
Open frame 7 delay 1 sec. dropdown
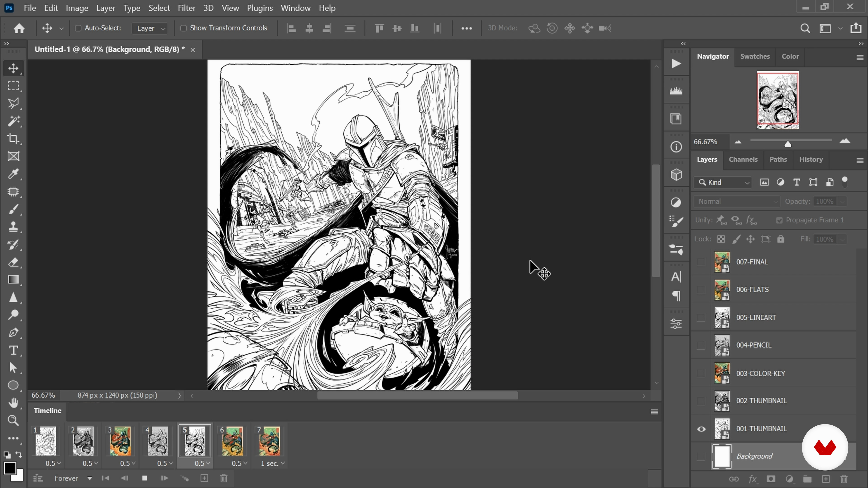[x=273, y=463]
